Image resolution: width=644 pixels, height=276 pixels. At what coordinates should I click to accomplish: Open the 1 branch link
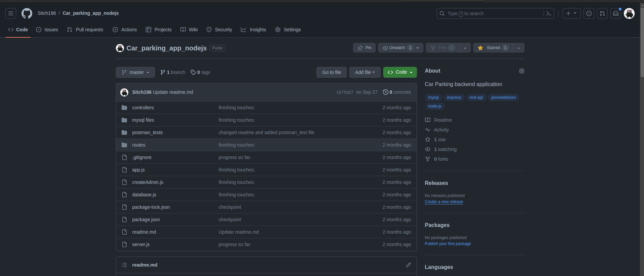173,72
